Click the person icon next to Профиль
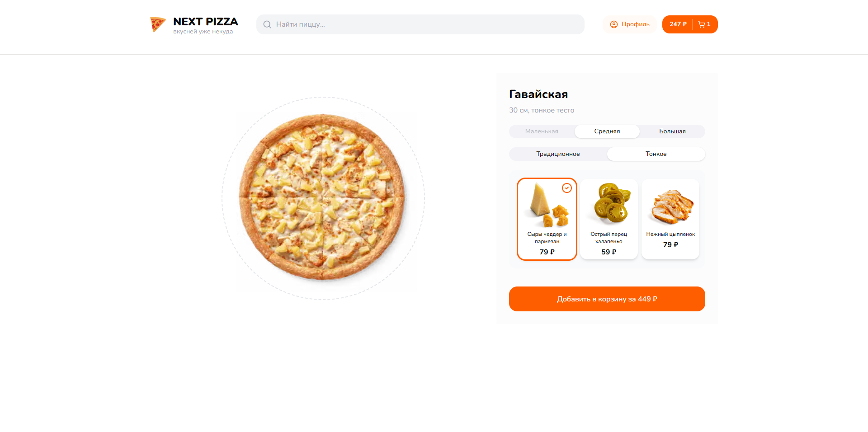 pos(613,24)
